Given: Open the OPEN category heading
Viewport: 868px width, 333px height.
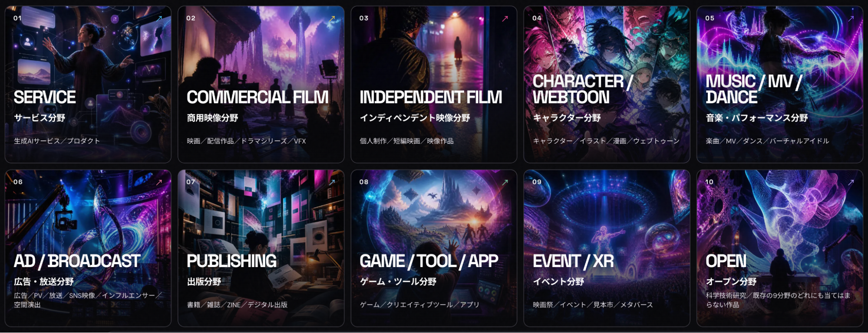Looking at the screenshot, I should pos(726,261).
